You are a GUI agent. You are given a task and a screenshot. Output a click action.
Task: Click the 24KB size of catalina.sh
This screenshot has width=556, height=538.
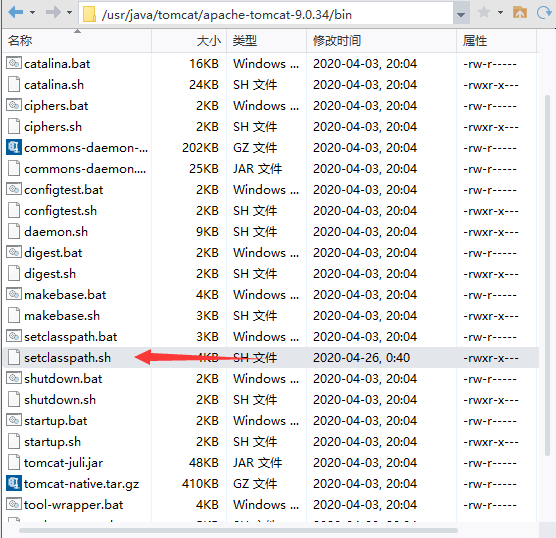pos(204,85)
